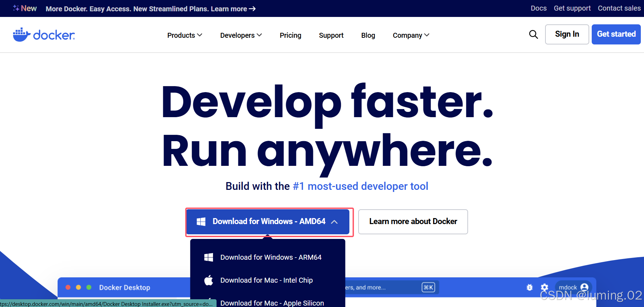The width and height of the screenshot is (644, 307).
Task: Select Download for Windows - ARM64
Action: [x=267, y=257]
